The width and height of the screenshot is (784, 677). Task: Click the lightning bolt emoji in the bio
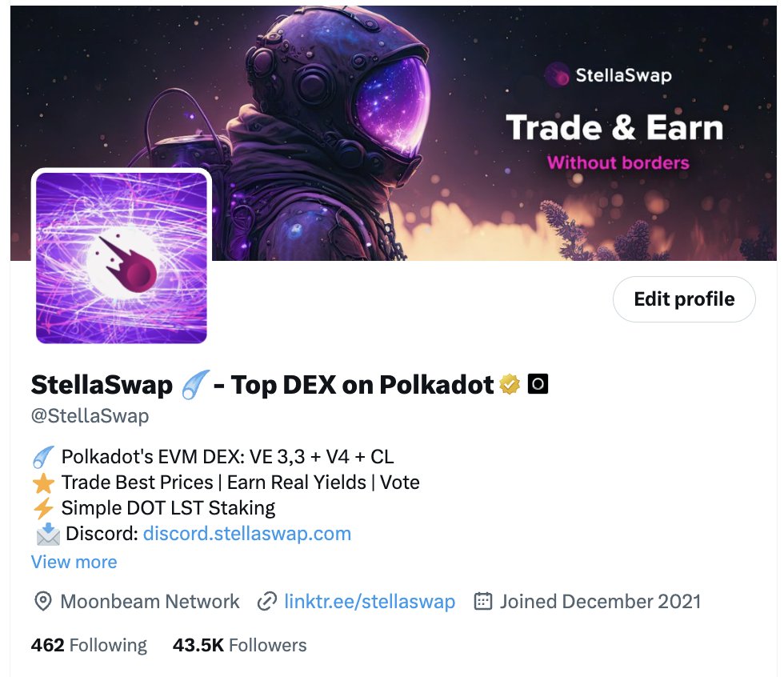tap(43, 508)
